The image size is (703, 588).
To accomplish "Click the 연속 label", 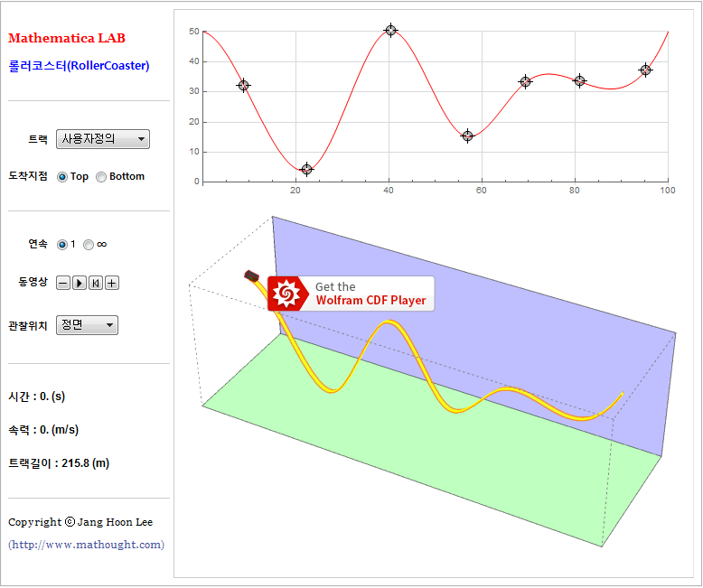I will tap(38, 244).
